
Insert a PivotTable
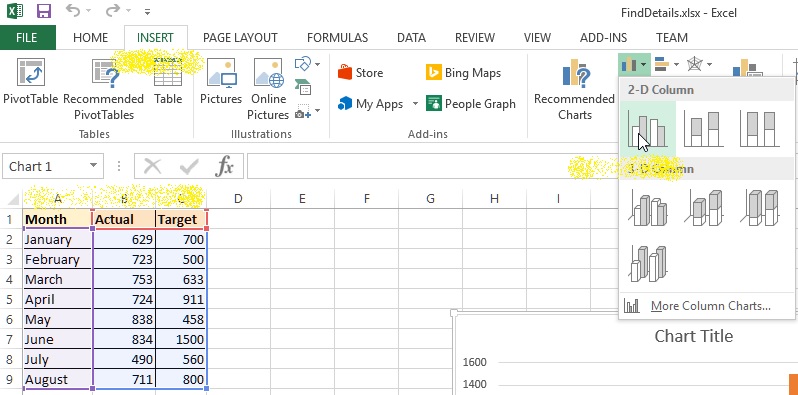[x=31, y=81]
